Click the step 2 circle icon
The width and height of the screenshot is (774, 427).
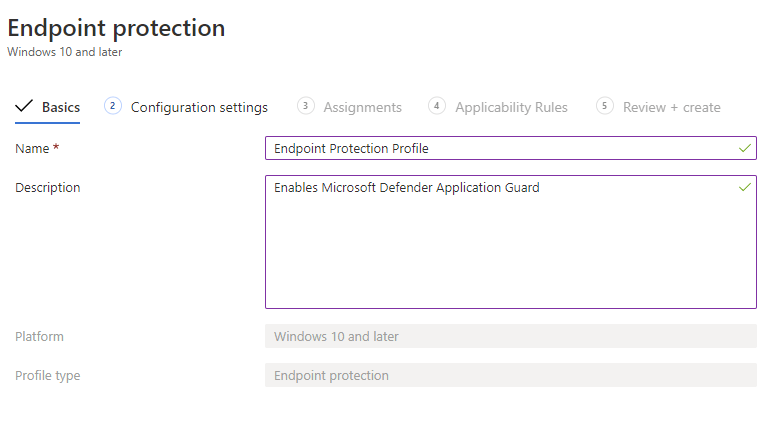(x=113, y=106)
